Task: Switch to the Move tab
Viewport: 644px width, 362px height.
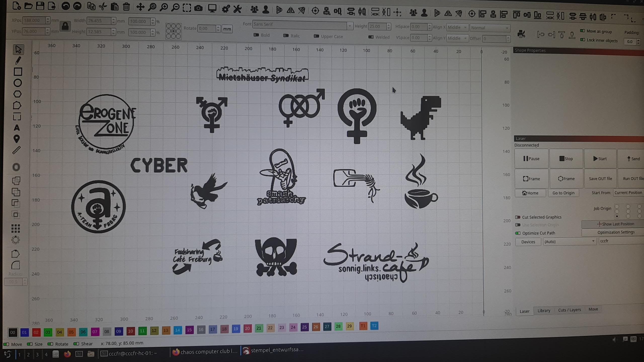Action: coord(593,309)
